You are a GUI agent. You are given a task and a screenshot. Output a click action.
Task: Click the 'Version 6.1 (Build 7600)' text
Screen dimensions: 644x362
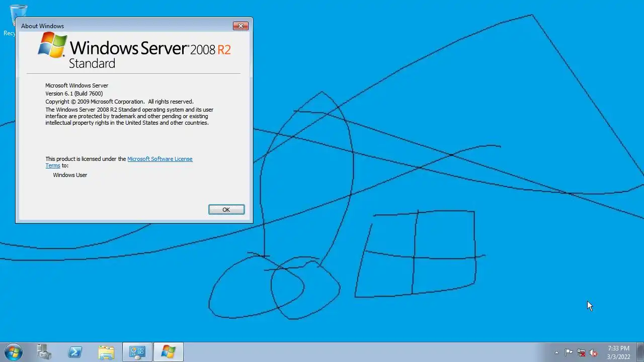tap(74, 94)
